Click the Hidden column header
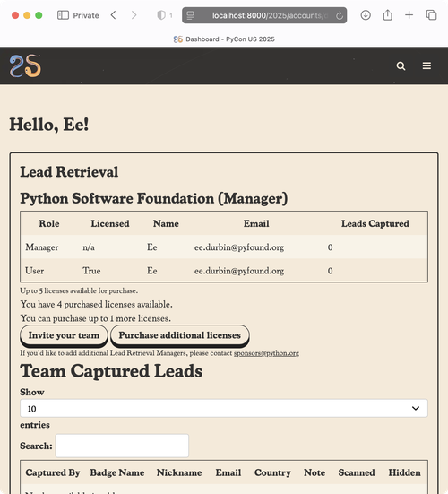Screen dimensions: 448x494 point(405,472)
